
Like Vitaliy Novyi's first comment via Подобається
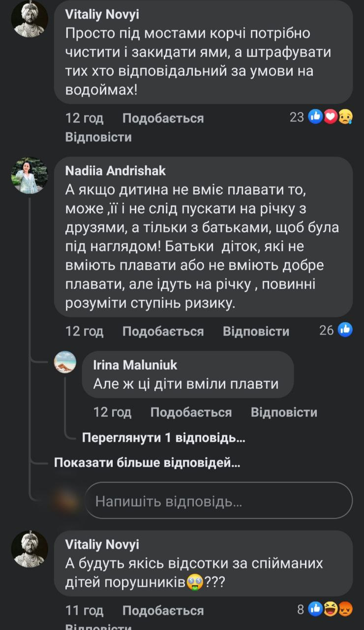tap(163, 118)
